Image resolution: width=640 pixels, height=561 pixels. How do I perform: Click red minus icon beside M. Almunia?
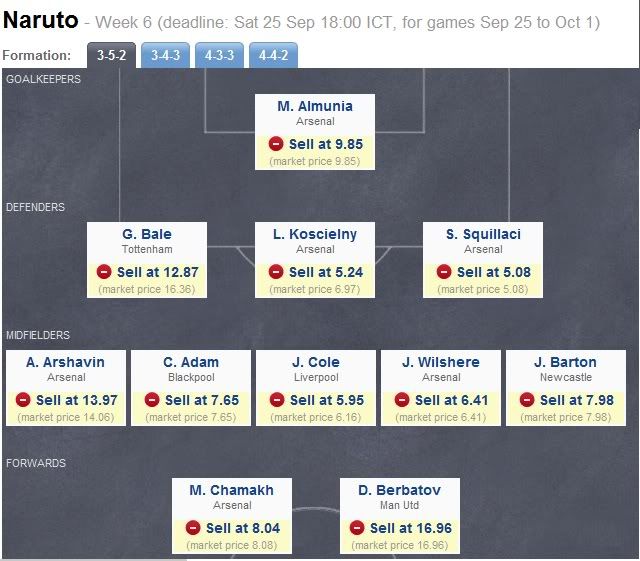tap(276, 144)
